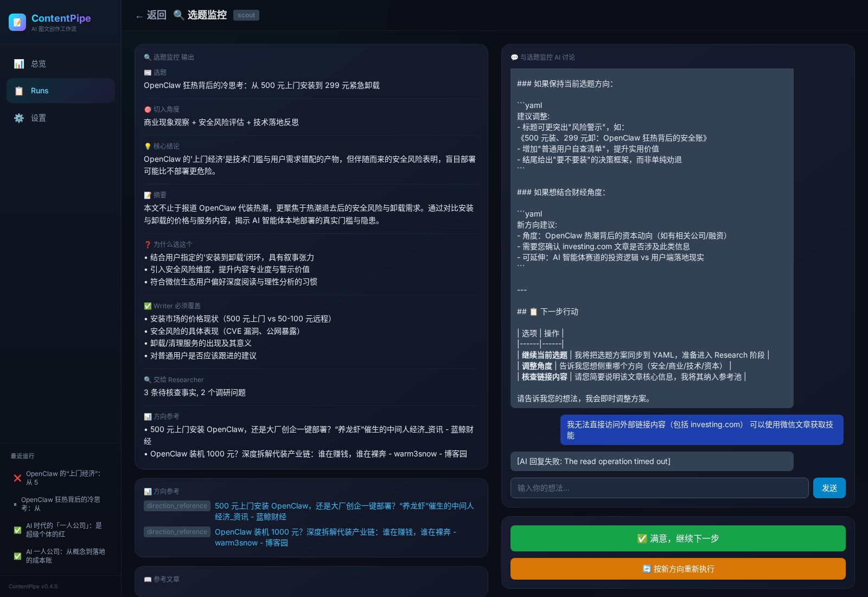Viewport: 868px width, 597px height.
Task: Click 最近运行 section label
Action: coord(23,456)
